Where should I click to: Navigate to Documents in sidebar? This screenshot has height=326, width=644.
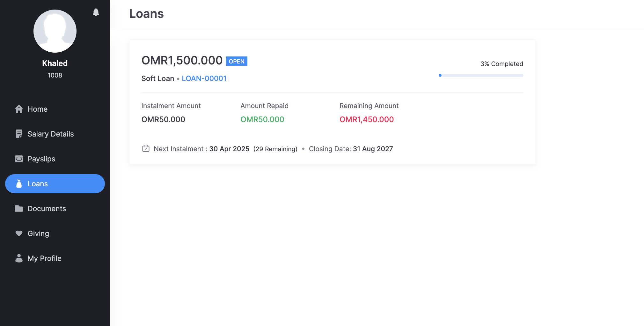coord(47,209)
